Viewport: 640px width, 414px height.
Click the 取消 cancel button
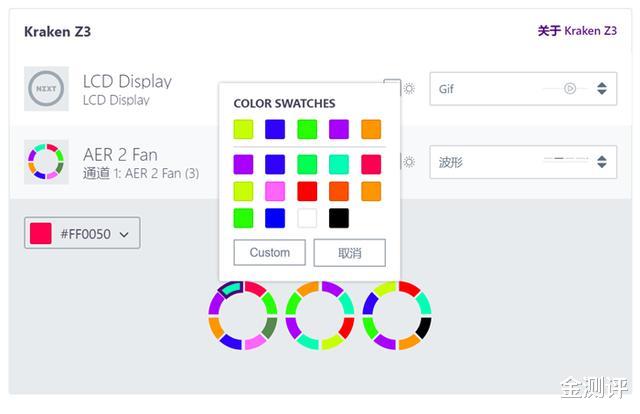pyautogui.click(x=349, y=253)
